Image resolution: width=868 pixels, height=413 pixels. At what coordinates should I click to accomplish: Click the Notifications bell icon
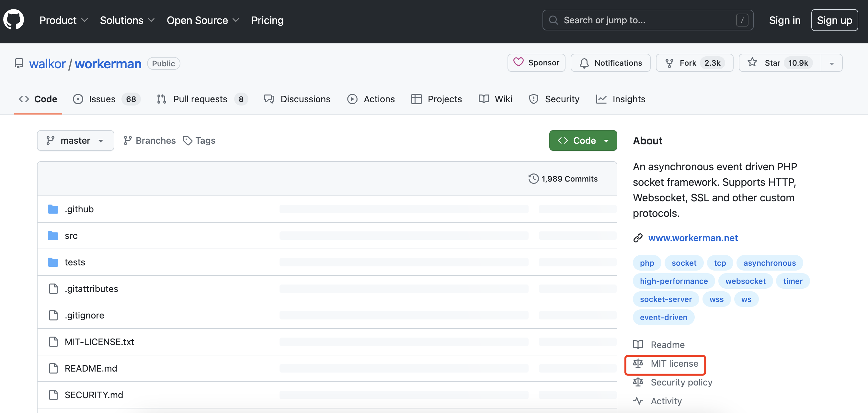[x=584, y=63]
